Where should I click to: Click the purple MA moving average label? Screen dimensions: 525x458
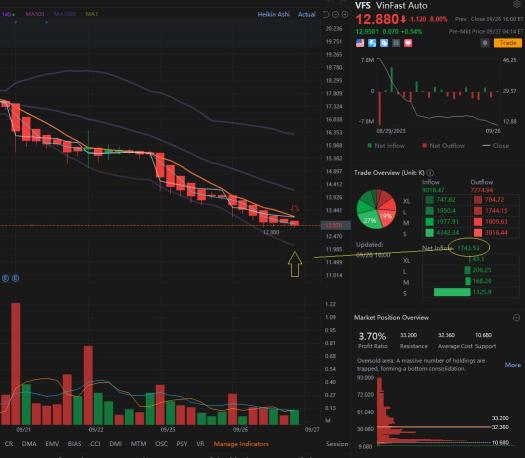tap(65, 14)
